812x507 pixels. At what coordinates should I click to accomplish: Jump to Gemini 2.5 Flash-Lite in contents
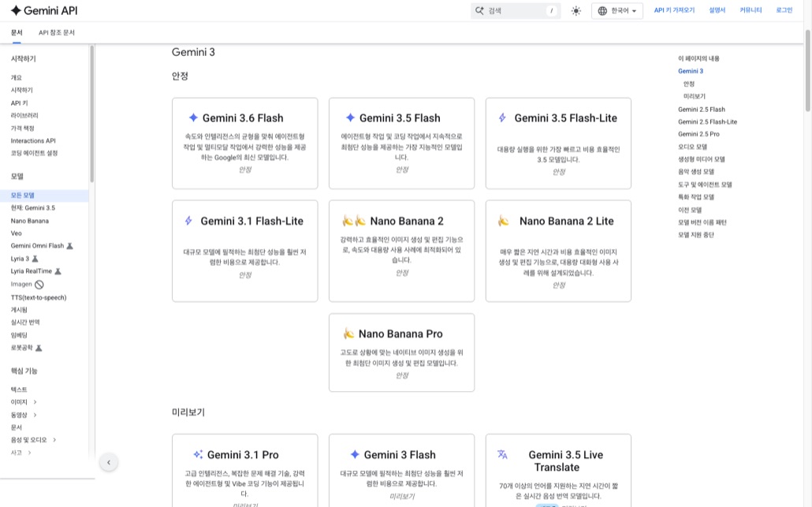click(707, 121)
